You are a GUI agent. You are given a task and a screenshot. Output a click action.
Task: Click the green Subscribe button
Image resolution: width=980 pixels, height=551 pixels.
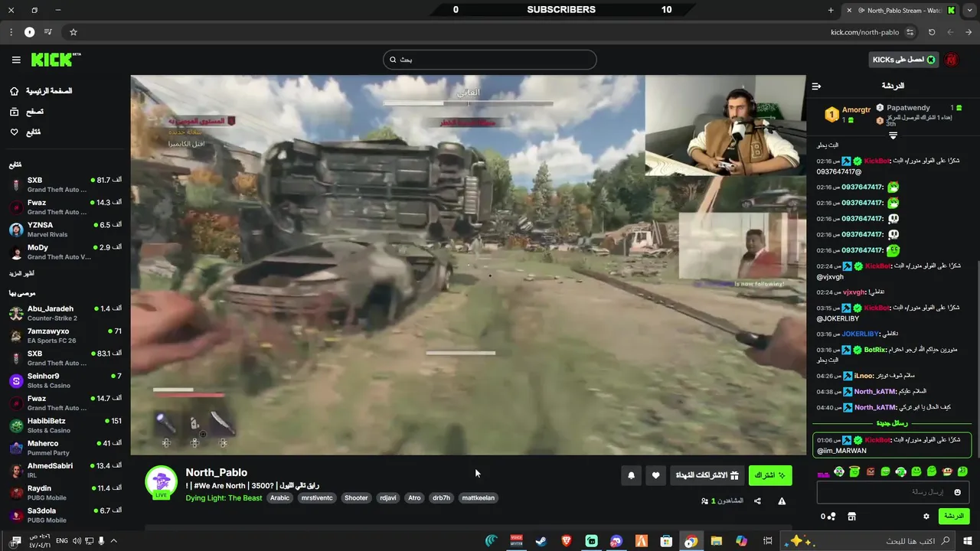(770, 475)
